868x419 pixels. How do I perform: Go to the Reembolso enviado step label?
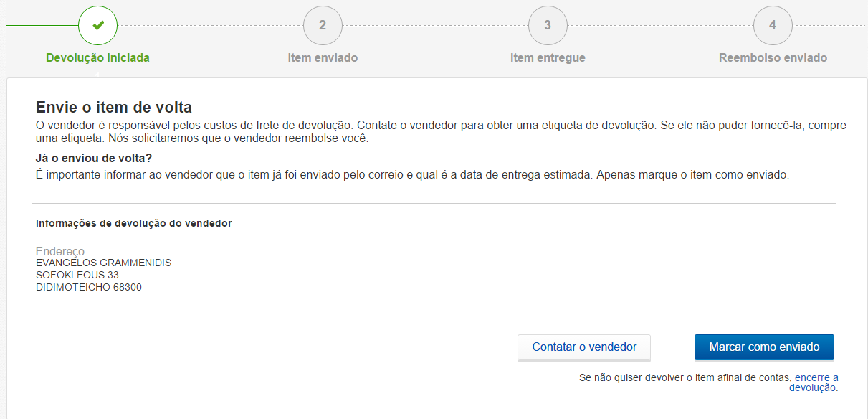773,57
